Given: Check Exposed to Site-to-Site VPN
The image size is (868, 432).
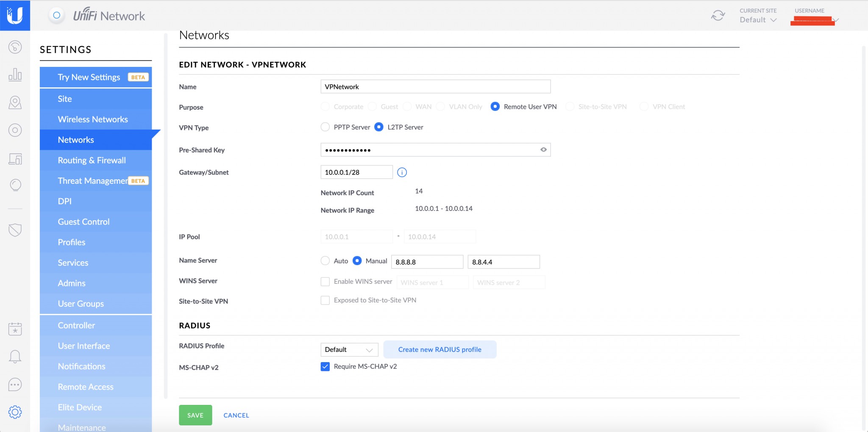Looking at the screenshot, I should click(325, 300).
